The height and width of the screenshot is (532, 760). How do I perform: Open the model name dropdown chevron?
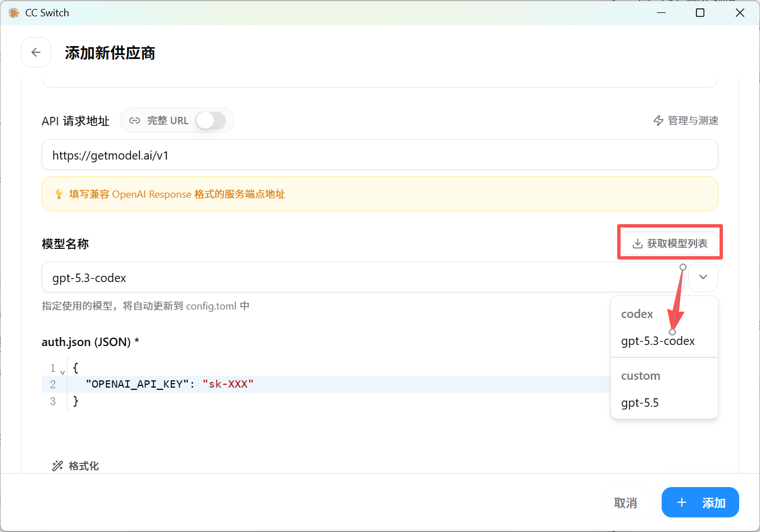pos(703,277)
